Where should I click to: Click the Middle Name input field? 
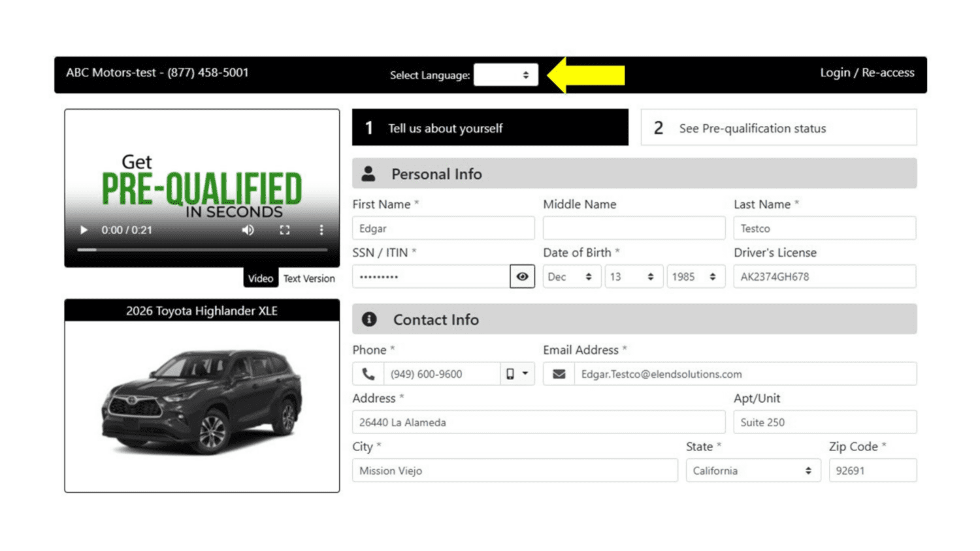(634, 228)
